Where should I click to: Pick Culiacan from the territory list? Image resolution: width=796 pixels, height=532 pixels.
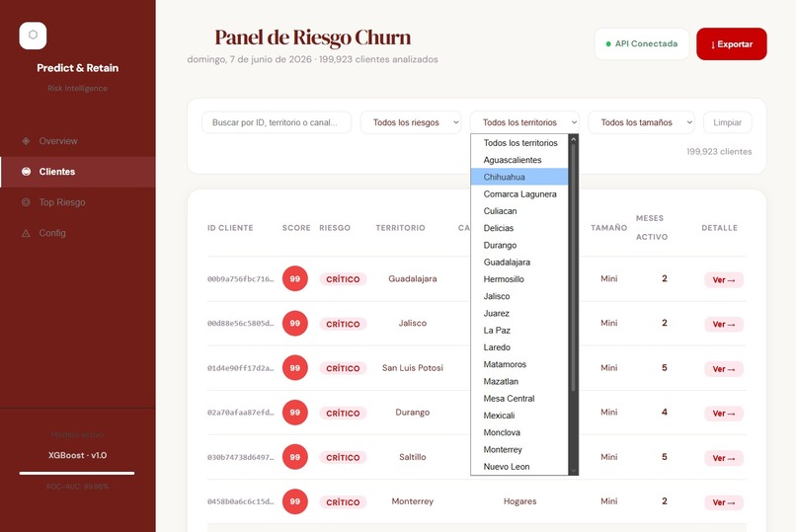pos(519,211)
